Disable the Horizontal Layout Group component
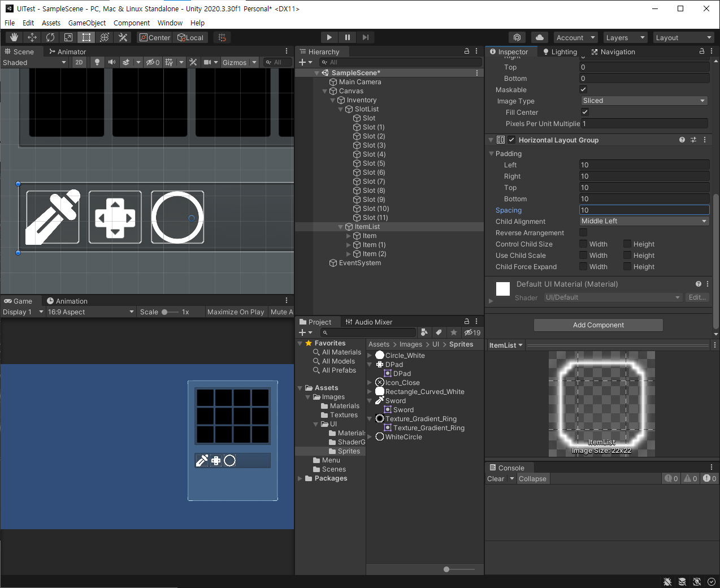This screenshot has width=720, height=588. click(511, 140)
